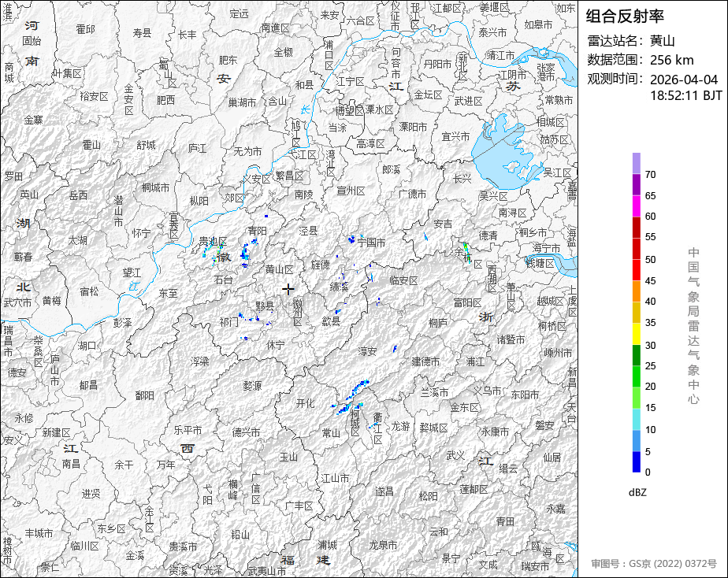Click the radar center cross marker
The image size is (728, 578).
[x=288, y=289]
